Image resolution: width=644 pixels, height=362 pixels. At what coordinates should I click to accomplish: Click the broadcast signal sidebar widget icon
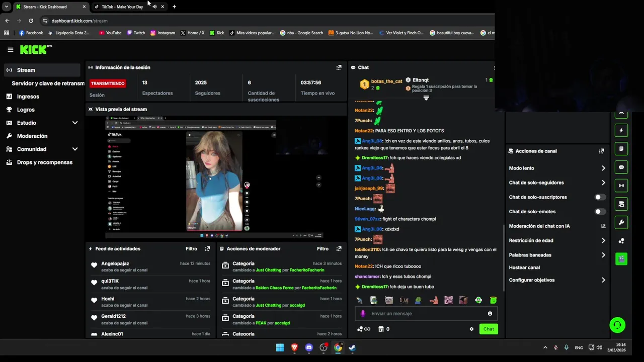point(621,186)
